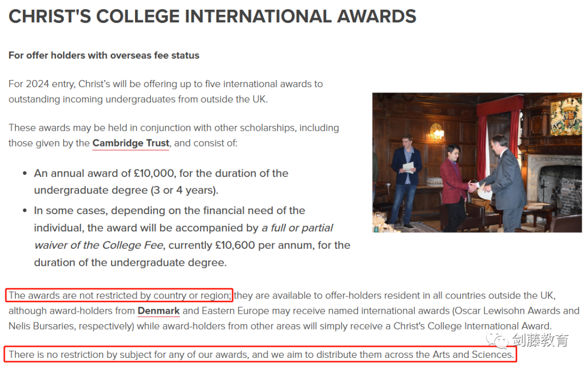Click the Christ's College International Awards heading
588x366 pixels.
(212, 16)
